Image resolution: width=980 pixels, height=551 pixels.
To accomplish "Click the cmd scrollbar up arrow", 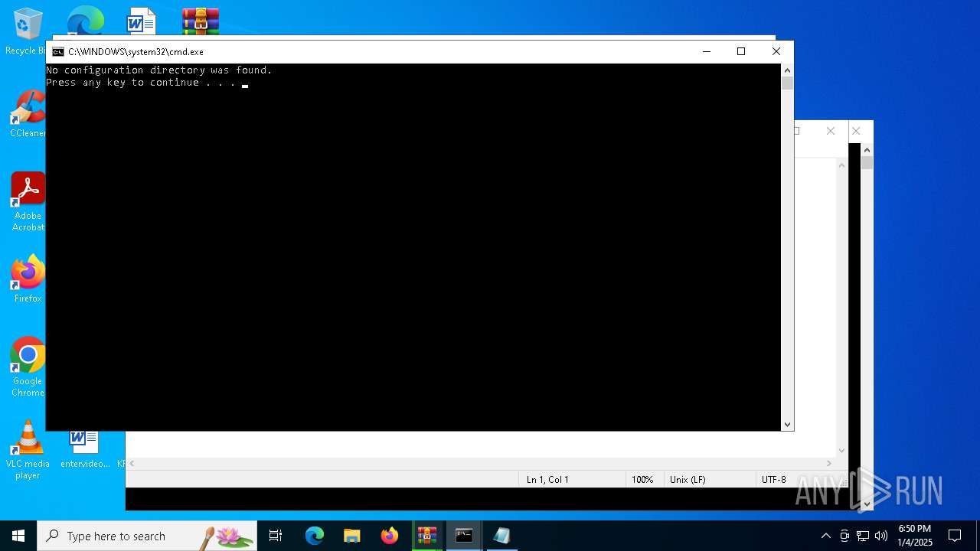I will [787, 70].
